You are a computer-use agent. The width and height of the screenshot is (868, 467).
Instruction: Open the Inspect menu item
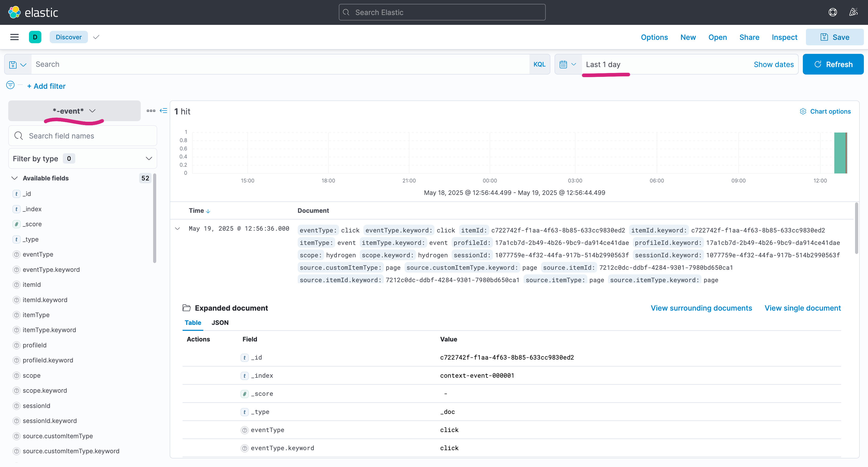pos(784,37)
